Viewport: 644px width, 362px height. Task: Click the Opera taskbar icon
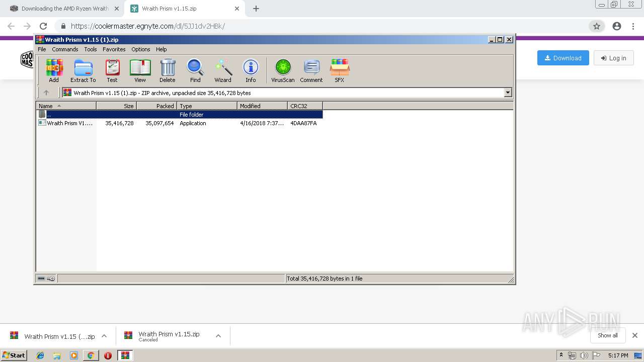[108, 355]
